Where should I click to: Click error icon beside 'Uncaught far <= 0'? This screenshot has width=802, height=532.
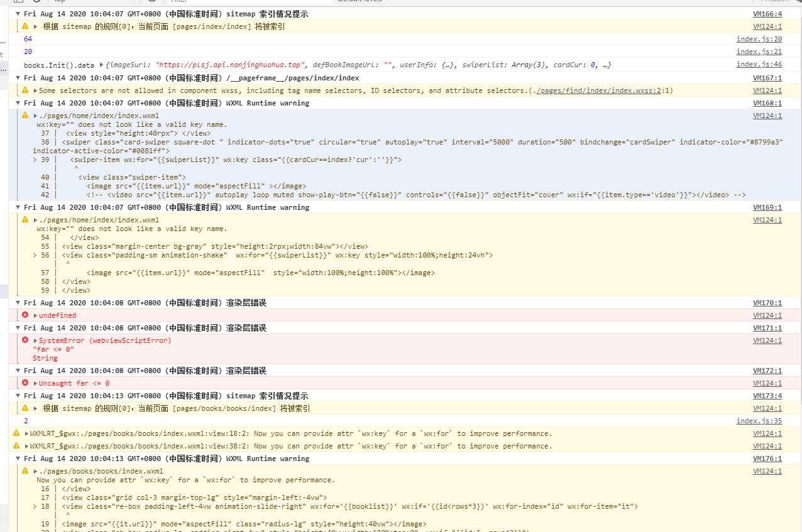click(25, 383)
